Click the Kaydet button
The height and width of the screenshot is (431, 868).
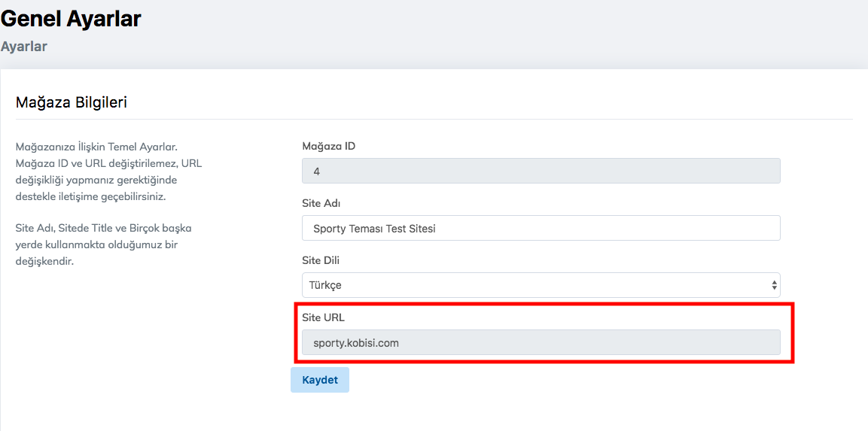pyautogui.click(x=320, y=380)
